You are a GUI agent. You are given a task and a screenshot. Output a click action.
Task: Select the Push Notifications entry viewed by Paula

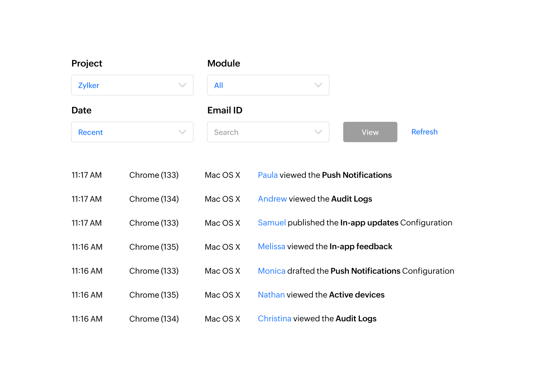tap(357, 175)
